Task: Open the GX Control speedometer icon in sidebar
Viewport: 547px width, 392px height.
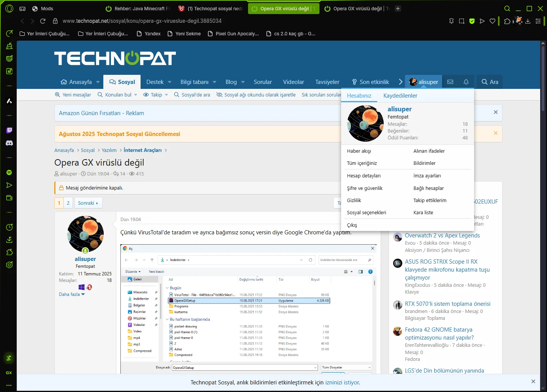Action: [9, 33]
